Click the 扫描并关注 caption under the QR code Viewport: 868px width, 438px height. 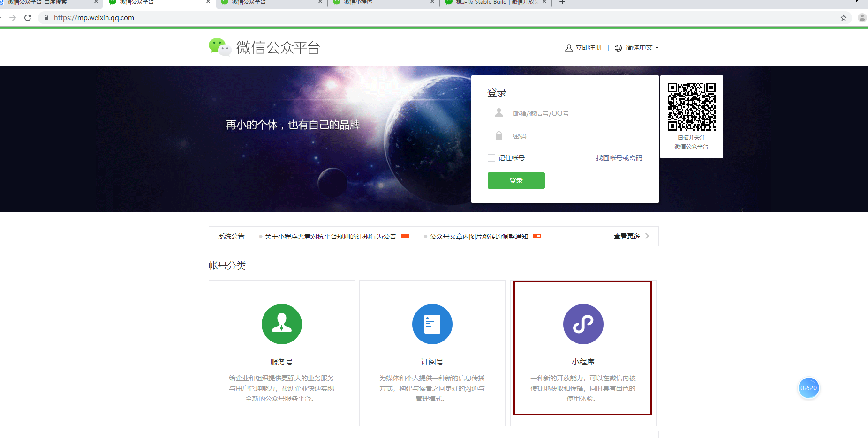pyautogui.click(x=691, y=138)
